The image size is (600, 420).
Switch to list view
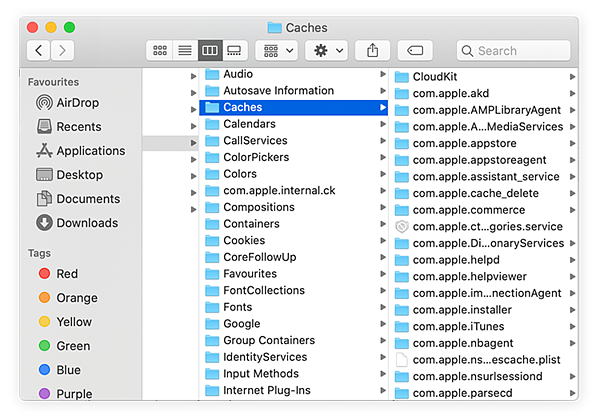(185, 50)
